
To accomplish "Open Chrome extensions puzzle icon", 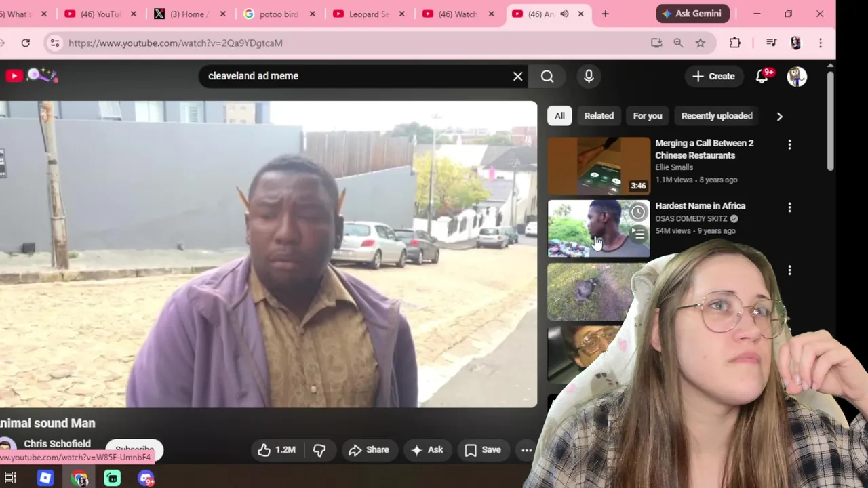I will pos(735,43).
